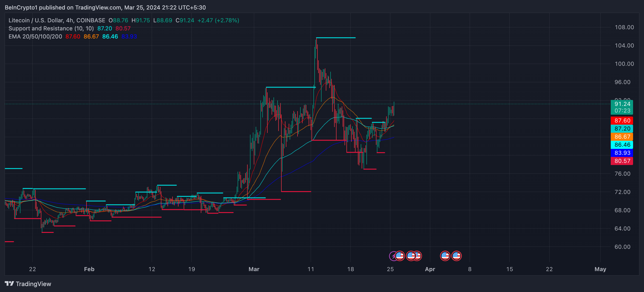Click the purple lightning bolt event icon
Image resolution: width=644 pixels, height=292 pixels.
tap(393, 256)
